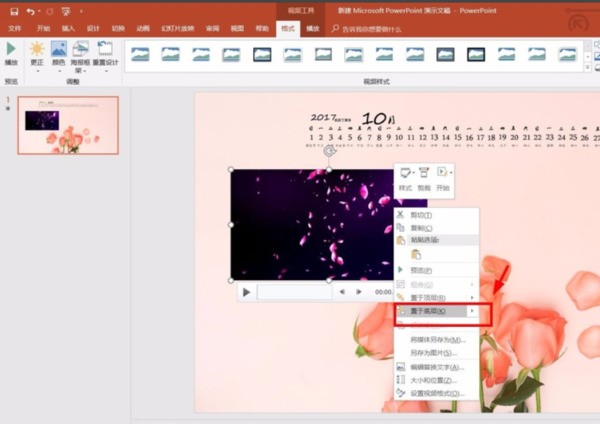Switch to the Playback (播放) ribbon tab
This screenshot has height=424, width=600.
313,28
